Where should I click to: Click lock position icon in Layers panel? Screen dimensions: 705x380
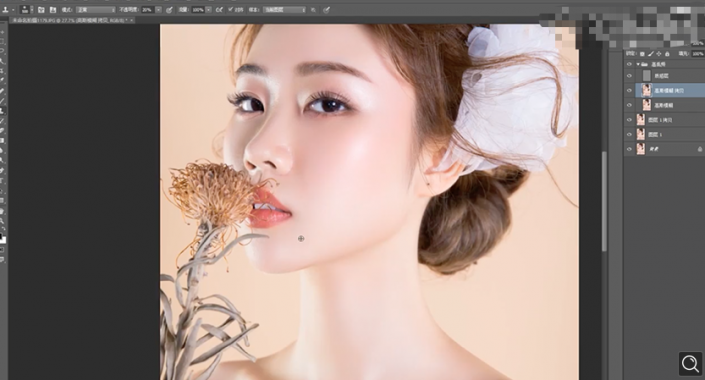(659, 54)
